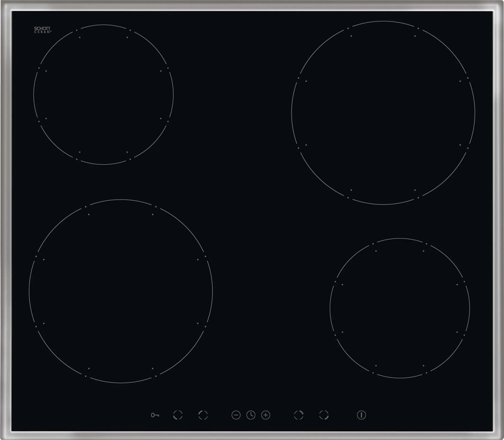504x440 pixels.
Task: Click the stainless steel frame's left edge
Action: tap(6, 220)
